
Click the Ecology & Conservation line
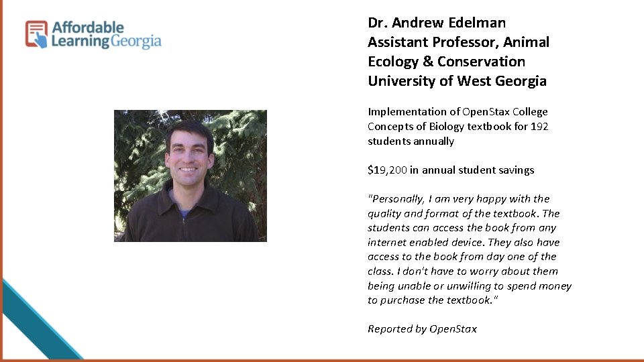point(447,62)
